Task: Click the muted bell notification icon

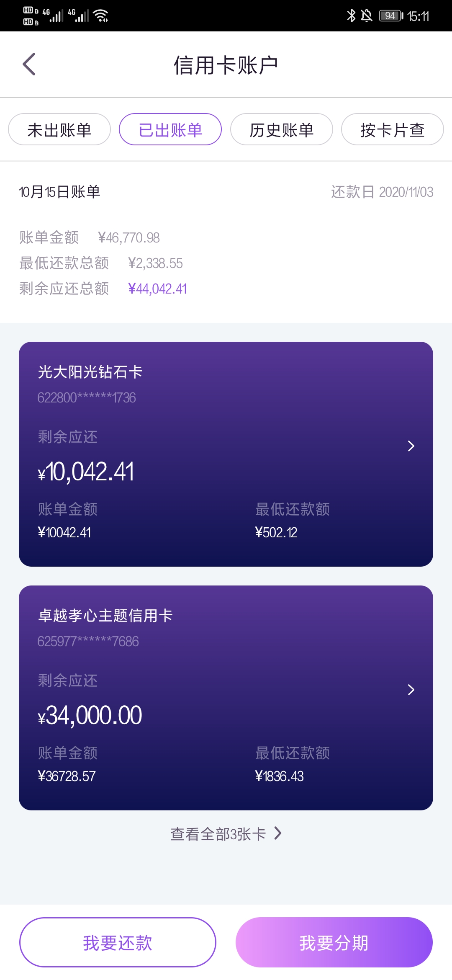Action: click(367, 16)
